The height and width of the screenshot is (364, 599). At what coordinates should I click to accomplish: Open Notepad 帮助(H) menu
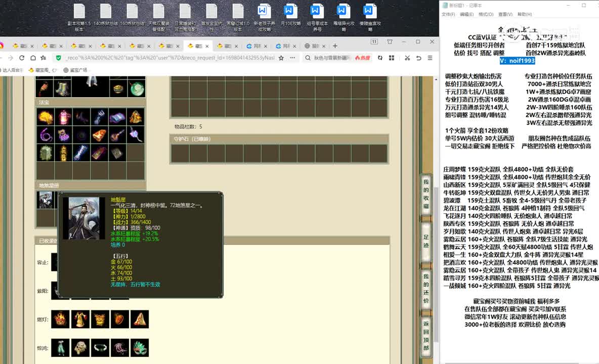point(525,14)
